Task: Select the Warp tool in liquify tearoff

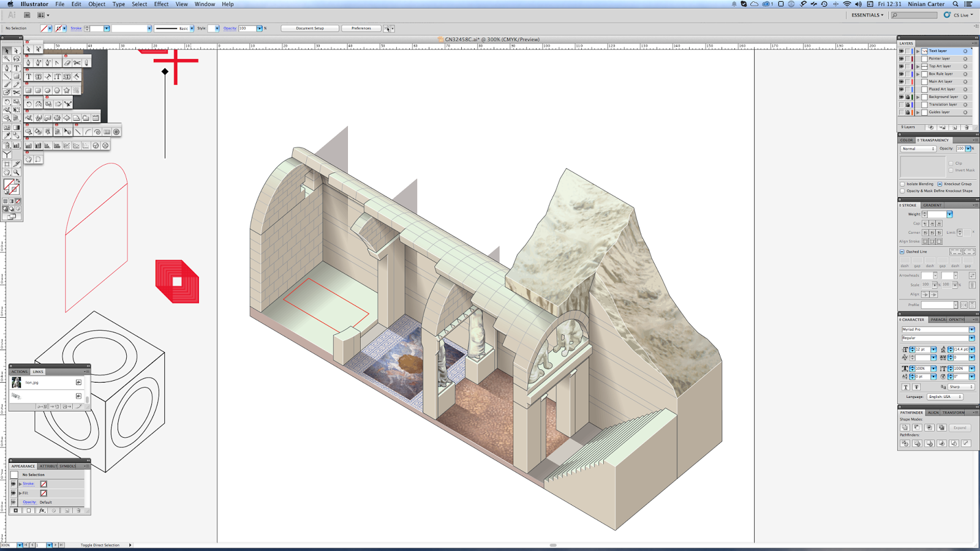Action: click(x=29, y=118)
